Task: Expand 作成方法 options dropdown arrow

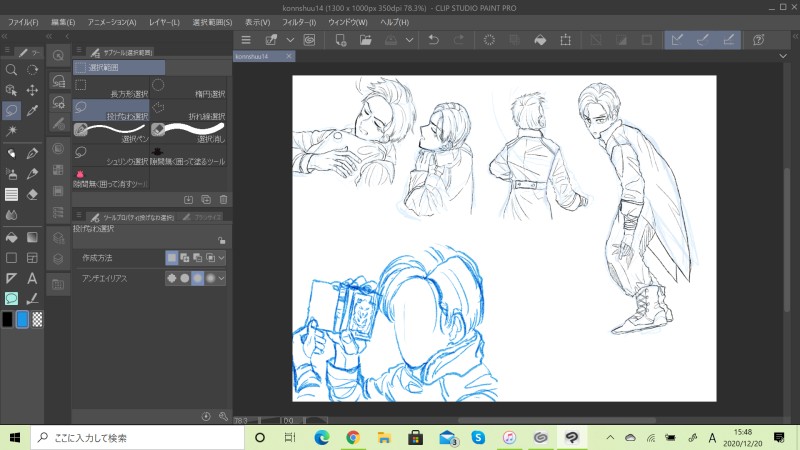Action: (221, 258)
